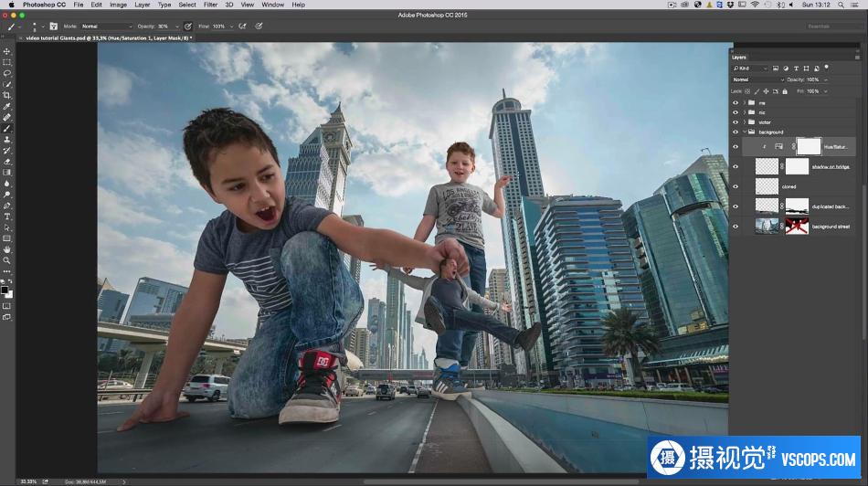The image size is (868, 486).
Task: Toggle pressure for size
Action: point(259,26)
